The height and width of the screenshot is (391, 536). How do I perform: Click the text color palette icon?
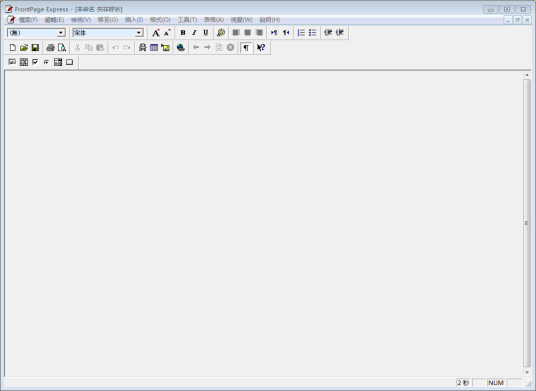pos(221,33)
